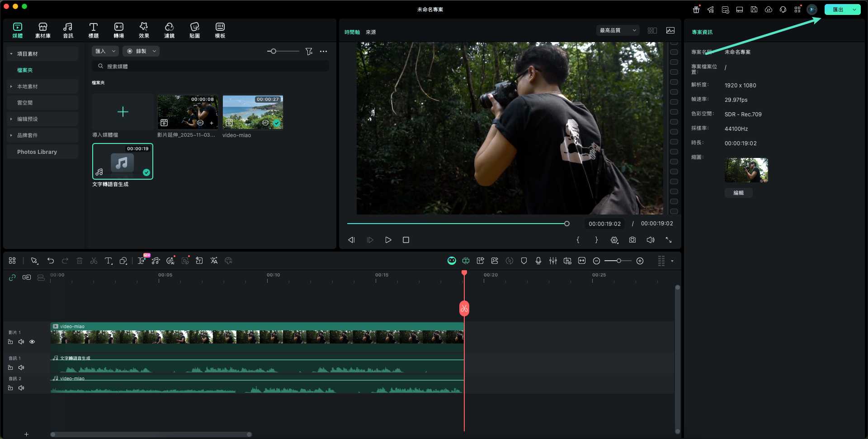Open the 最高品質 playback quality dropdown
Screen dimensions: 868x439
(x=617, y=30)
